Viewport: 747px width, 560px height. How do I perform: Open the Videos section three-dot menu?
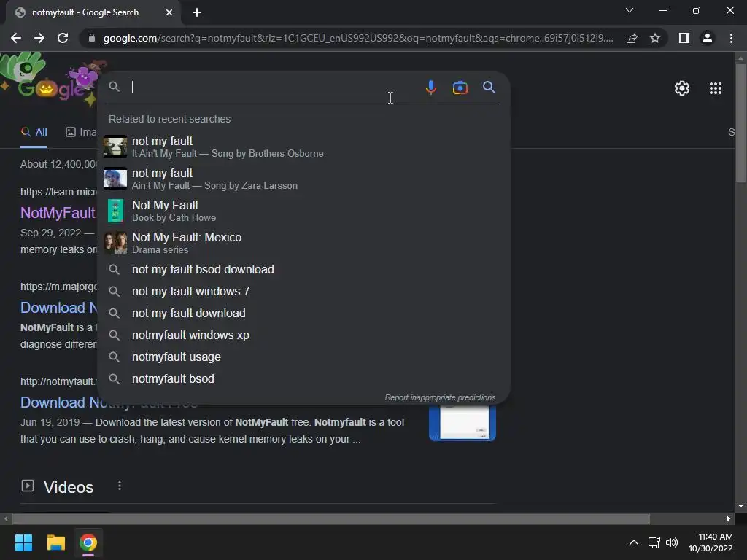click(x=120, y=486)
